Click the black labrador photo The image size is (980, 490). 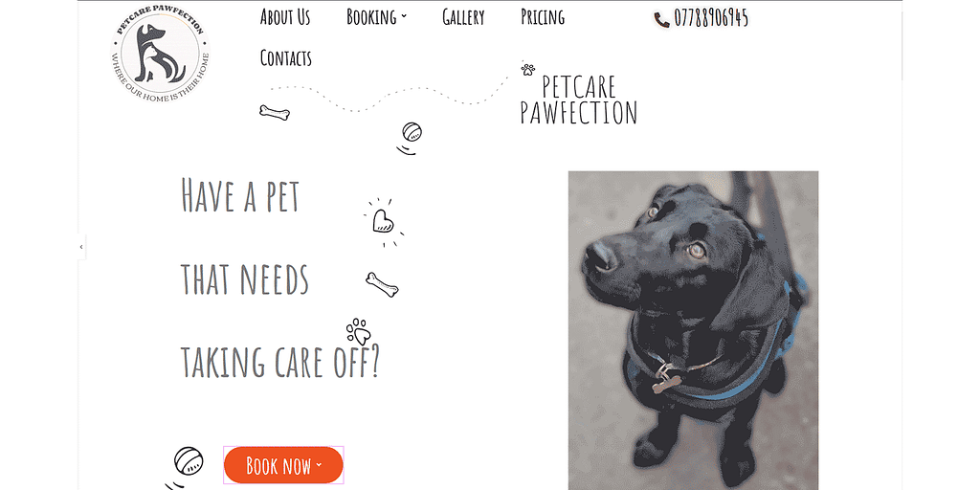coord(693,330)
